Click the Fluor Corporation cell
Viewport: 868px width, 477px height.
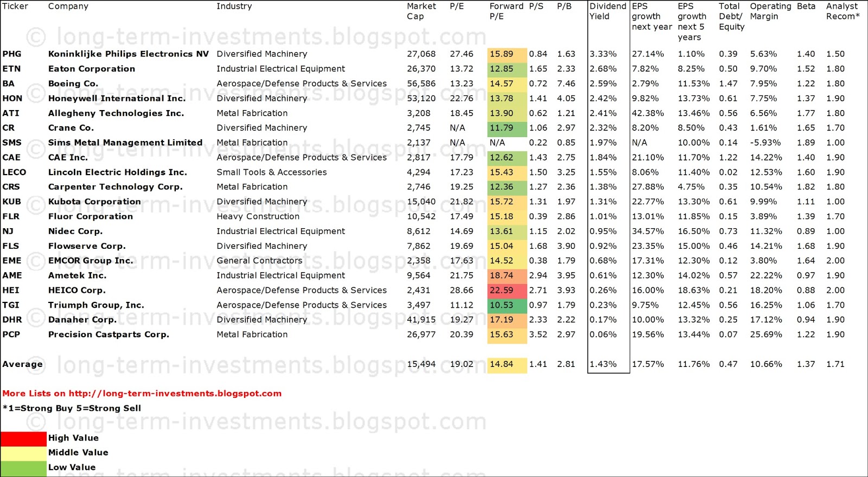pos(90,216)
